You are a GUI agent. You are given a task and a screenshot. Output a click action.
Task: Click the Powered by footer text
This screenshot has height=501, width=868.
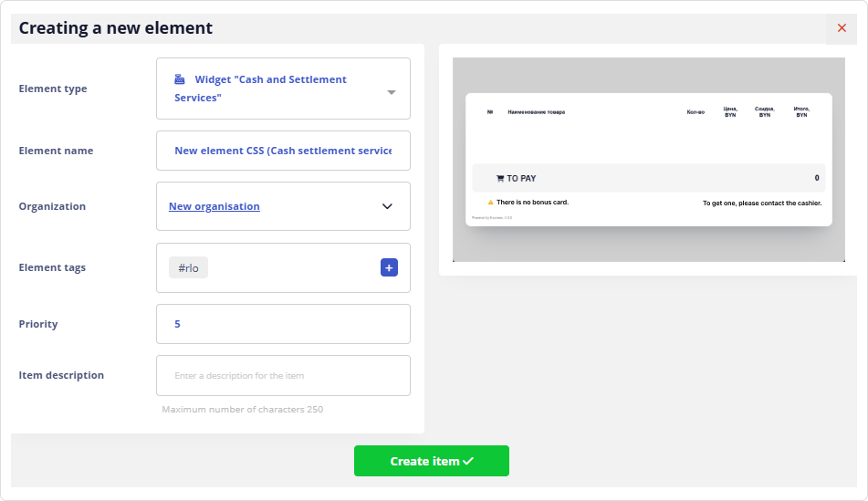point(492,218)
